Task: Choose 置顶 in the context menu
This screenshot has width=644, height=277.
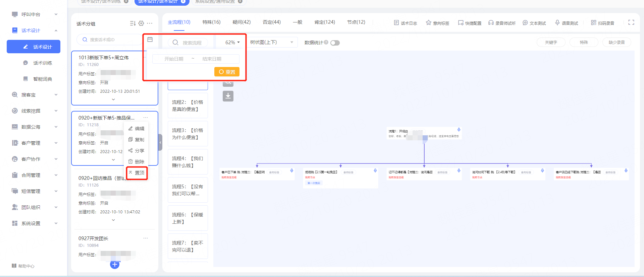Action: [137, 173]
